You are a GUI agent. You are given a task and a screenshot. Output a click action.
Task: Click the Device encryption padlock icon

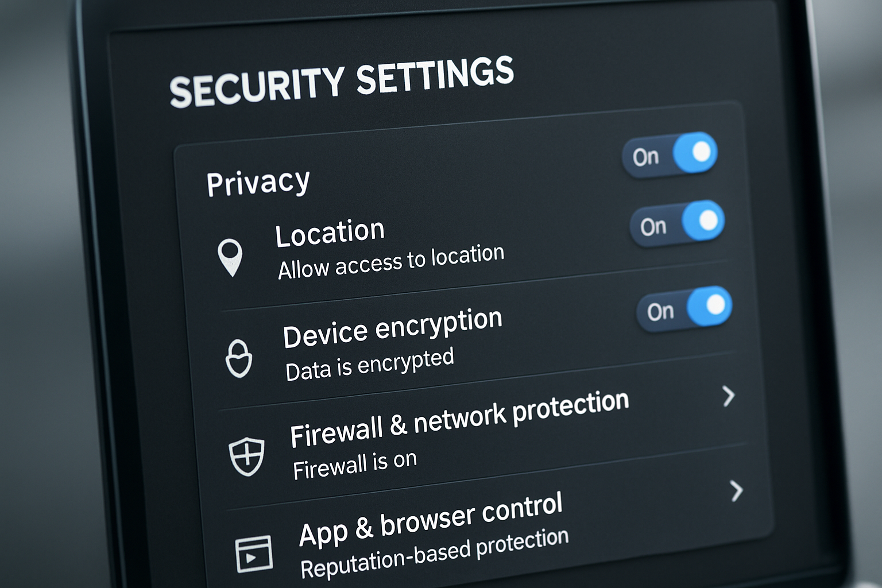[x=238, y=358]
